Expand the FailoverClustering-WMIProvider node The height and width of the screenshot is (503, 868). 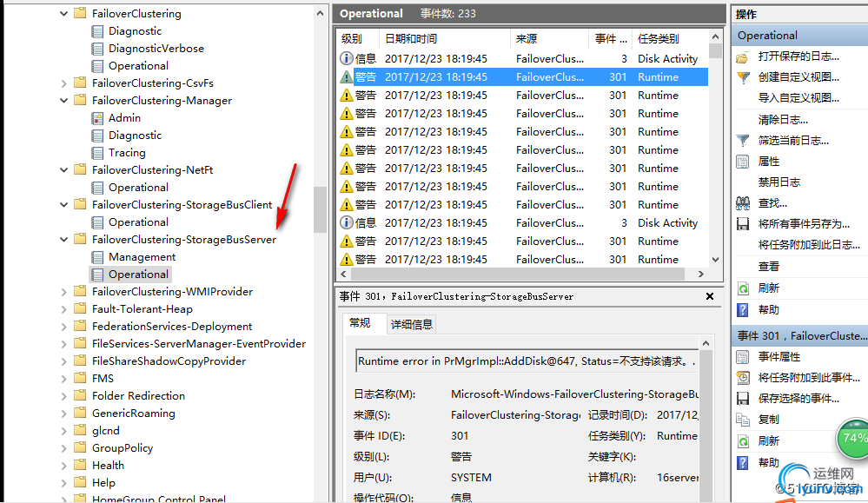(x=63, y=292)
